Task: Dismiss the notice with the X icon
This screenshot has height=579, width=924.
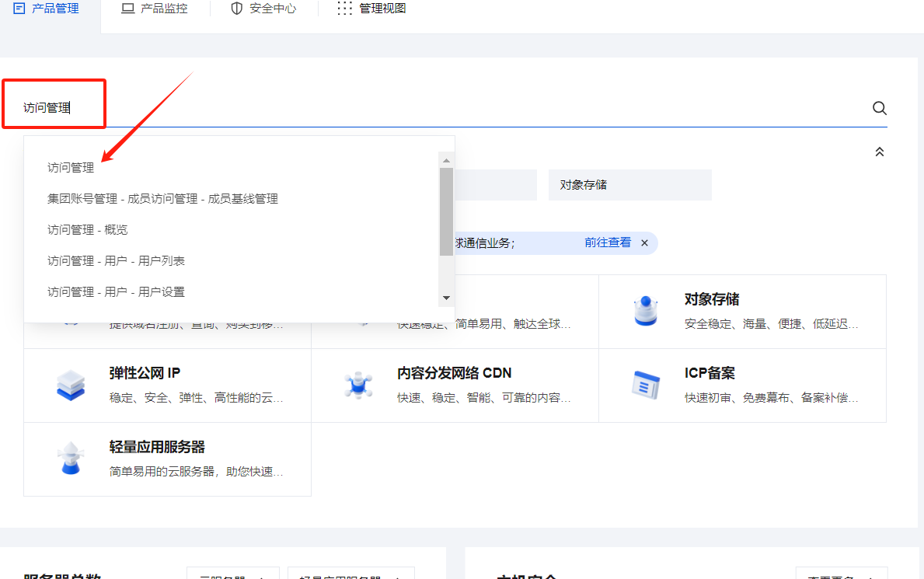Action: pyautogui.click(x=645, y=243)
